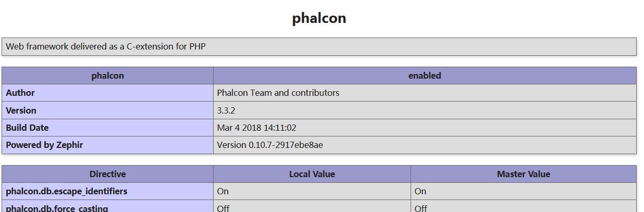Select the Powered by Zephir label
The image size is (644, 212).
point(44,145)
